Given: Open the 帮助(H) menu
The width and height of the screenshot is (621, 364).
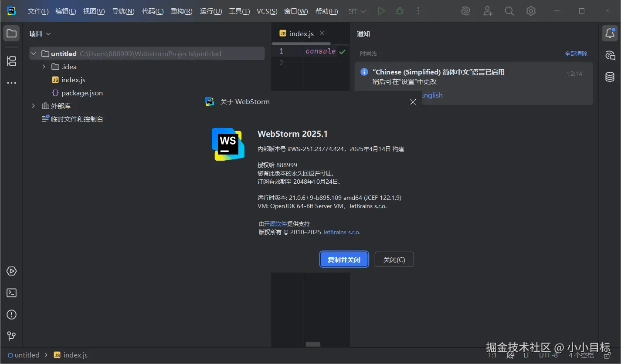Looking at the screenshot, I should click(326, 11).
